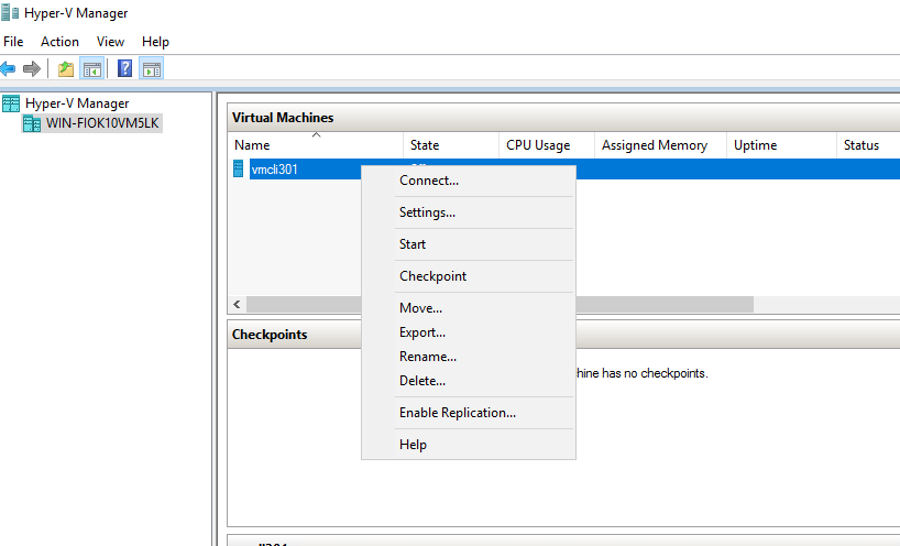This screenshot has width=900, height=546.
Task: Sort by the Status column header
Action: point(868,145)
